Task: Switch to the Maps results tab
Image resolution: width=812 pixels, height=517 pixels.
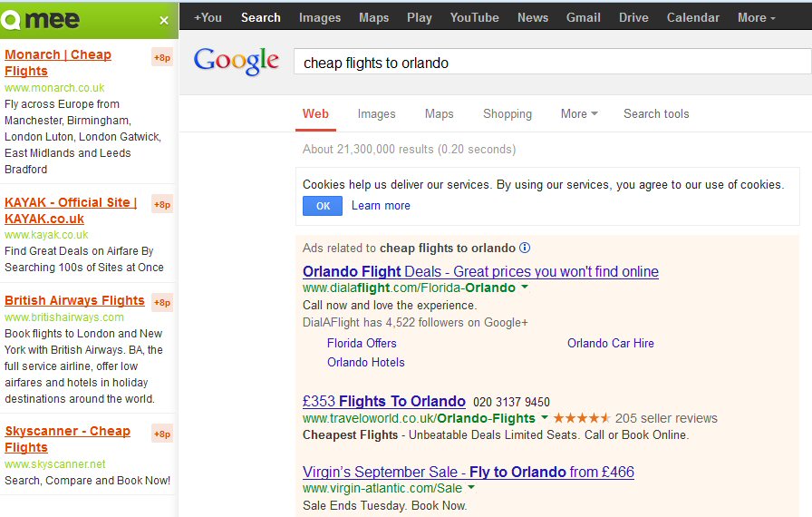Action: click(x=440, y=114)
